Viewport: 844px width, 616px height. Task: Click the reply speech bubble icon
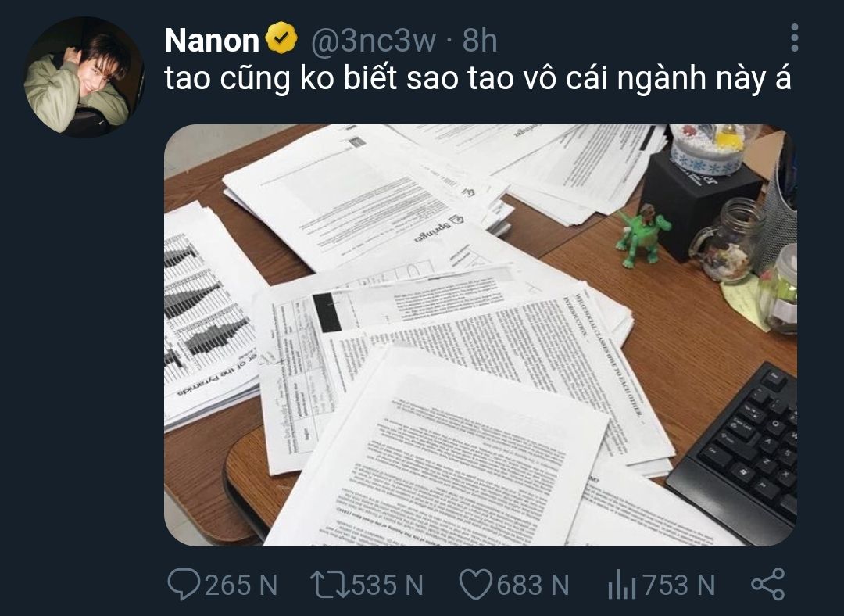coord(184,584)
